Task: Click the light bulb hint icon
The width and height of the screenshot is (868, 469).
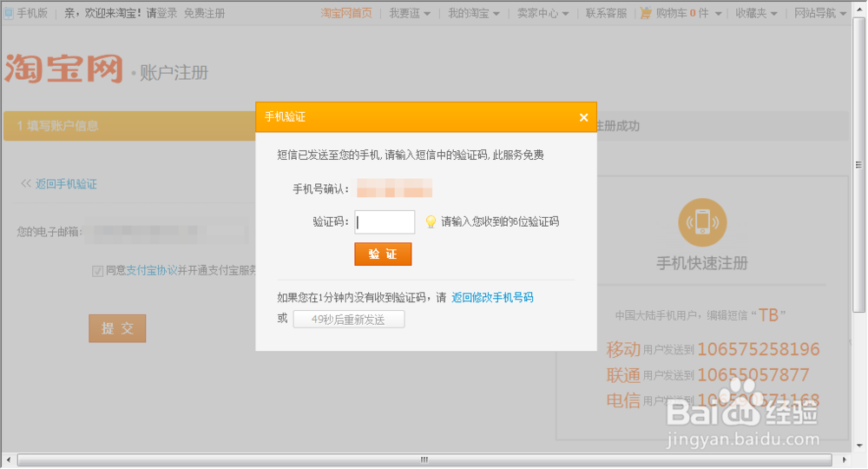Action: point(431,222)
